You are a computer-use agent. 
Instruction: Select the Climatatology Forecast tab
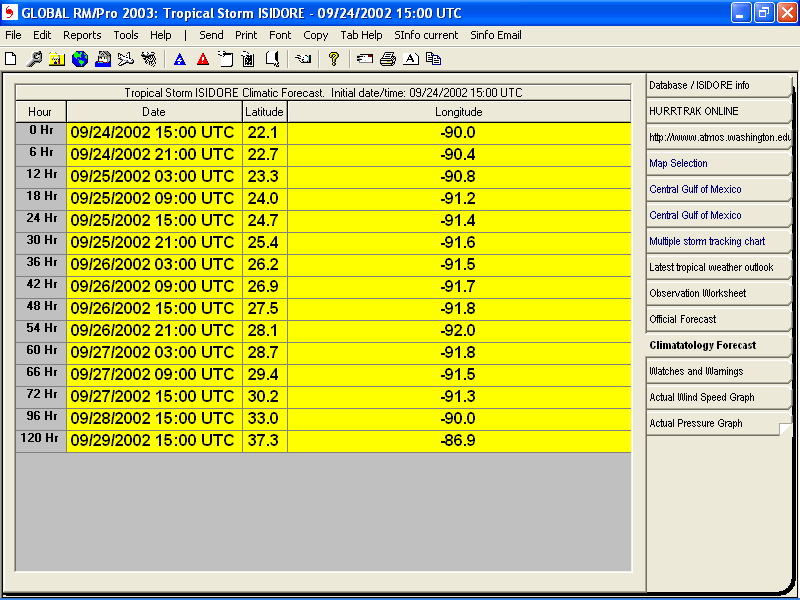click(x=718, y=345)
